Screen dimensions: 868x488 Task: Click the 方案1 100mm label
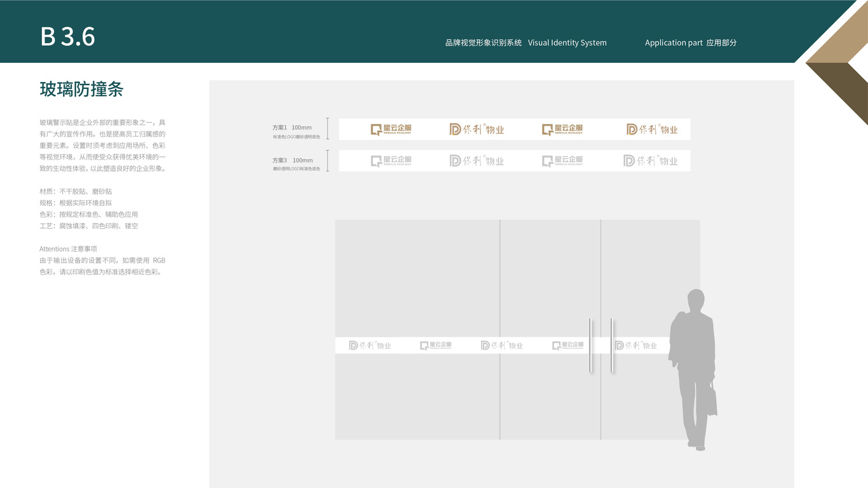point(292,128)
